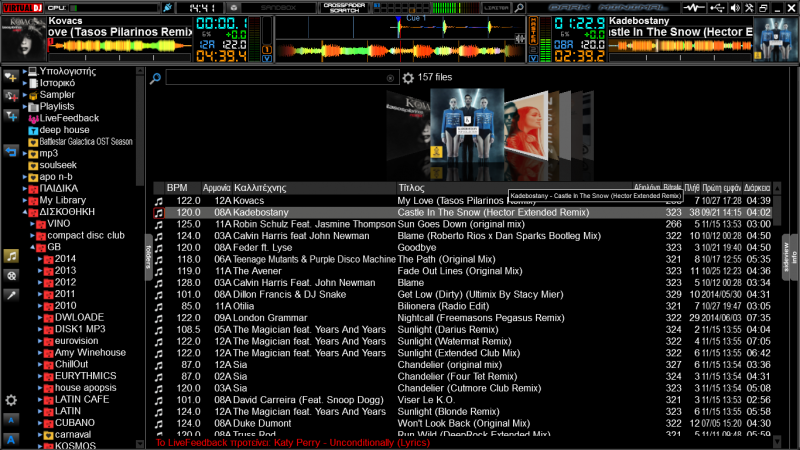Sort by the Αρμονία column header
This screenshot has width=800, height=450.
coord(216,188)
